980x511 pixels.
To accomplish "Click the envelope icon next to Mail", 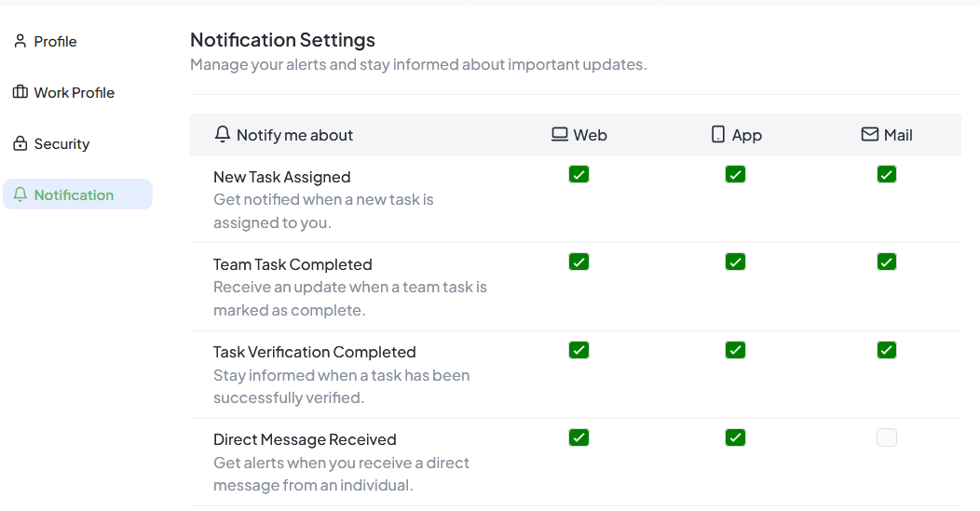I will (x=869, y=135).
